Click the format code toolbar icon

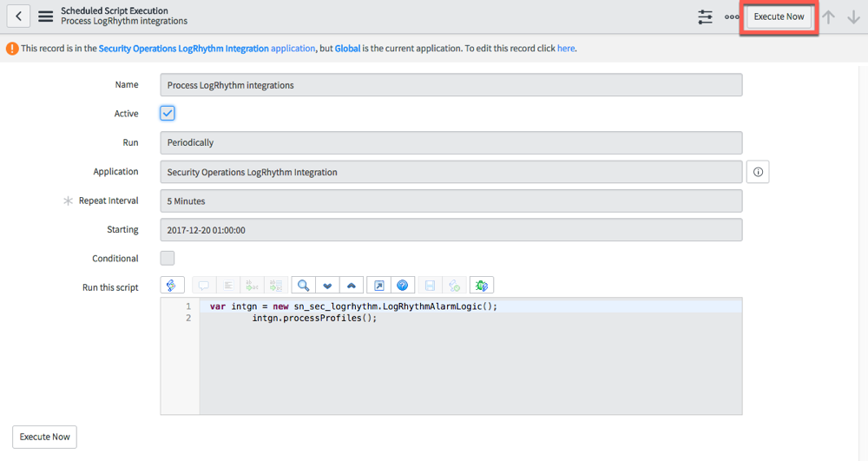(228, 286)
